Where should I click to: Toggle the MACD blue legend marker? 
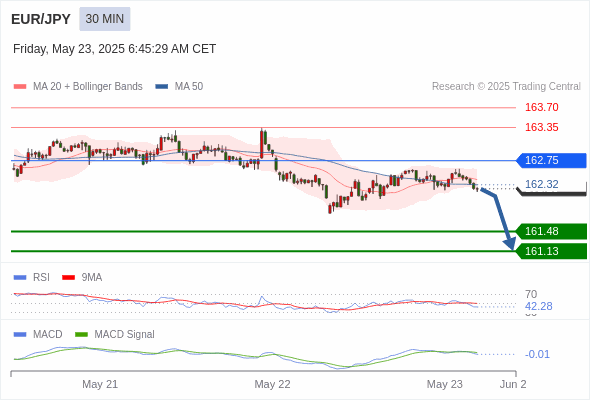tap(20, 335)
